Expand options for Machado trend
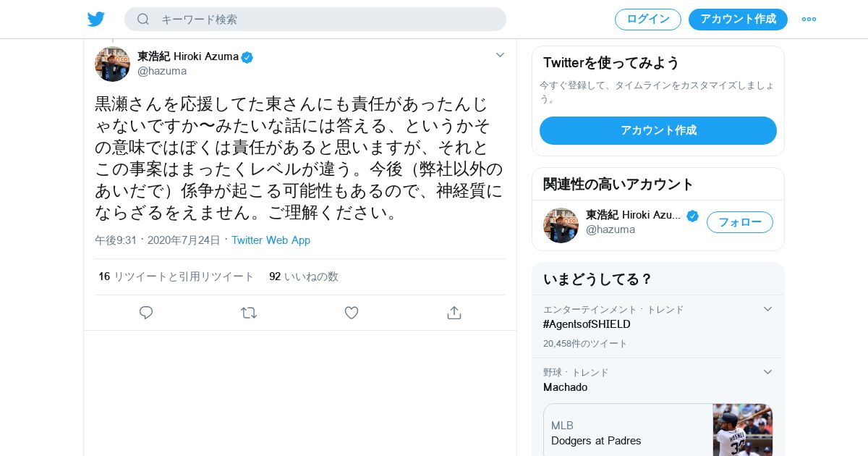Screen dimensions: 868x456 pyautogui.click(x=768, y=372)
